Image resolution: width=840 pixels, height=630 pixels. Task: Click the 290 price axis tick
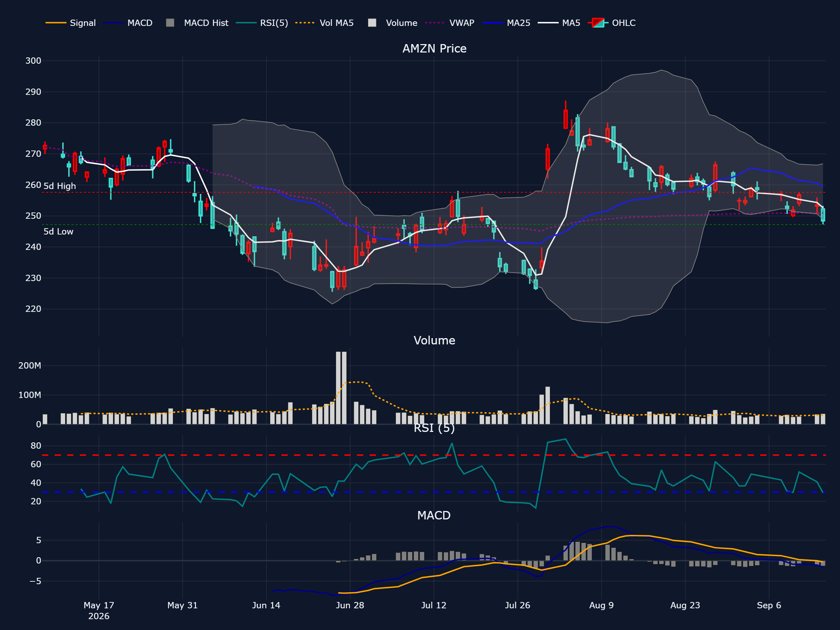click(33, 92)
